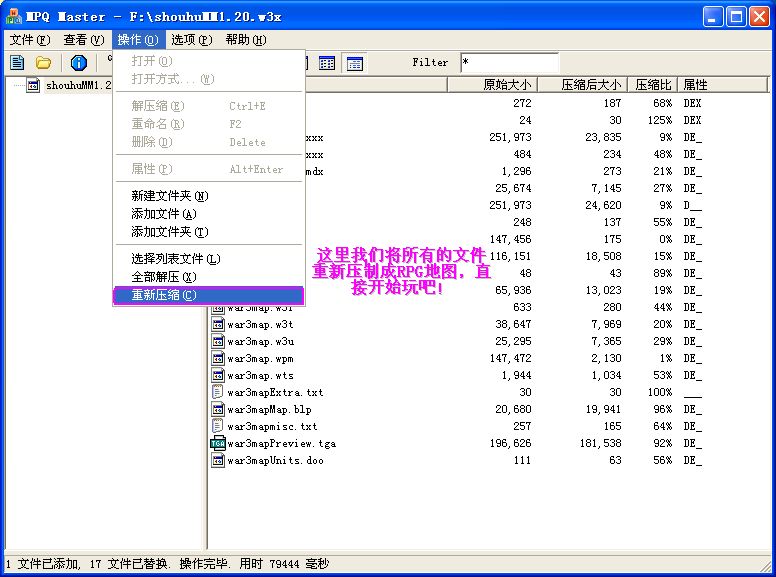Switch to details view toolbar icon

pyautogui.click(x=354, y=63)
